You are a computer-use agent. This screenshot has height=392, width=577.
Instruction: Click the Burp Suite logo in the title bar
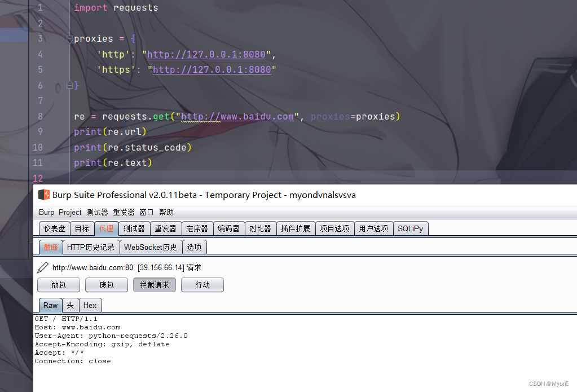[44, 195]
